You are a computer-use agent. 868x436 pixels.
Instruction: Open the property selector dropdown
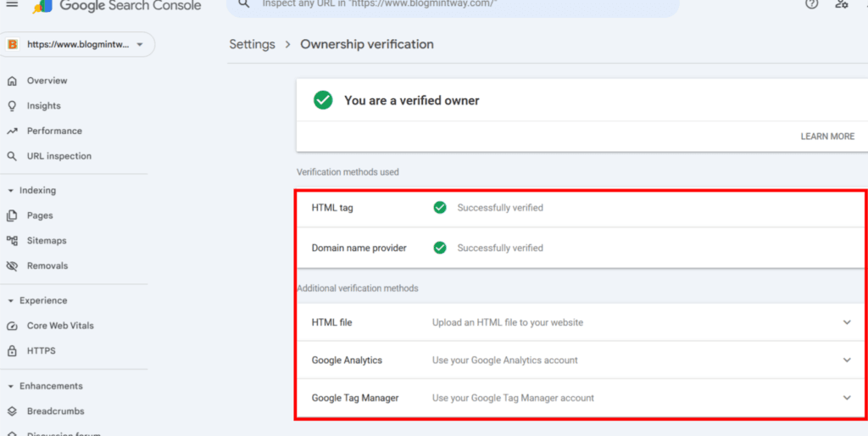77,45
